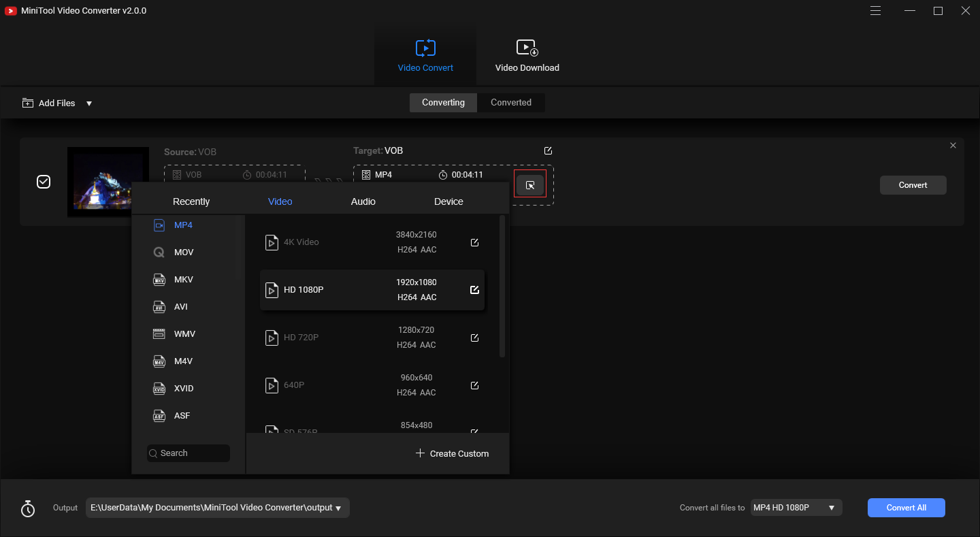The height and width of the screenshot is (537, 980).
Task: Choose the MKV output format
Action: (x=184, y=279)
